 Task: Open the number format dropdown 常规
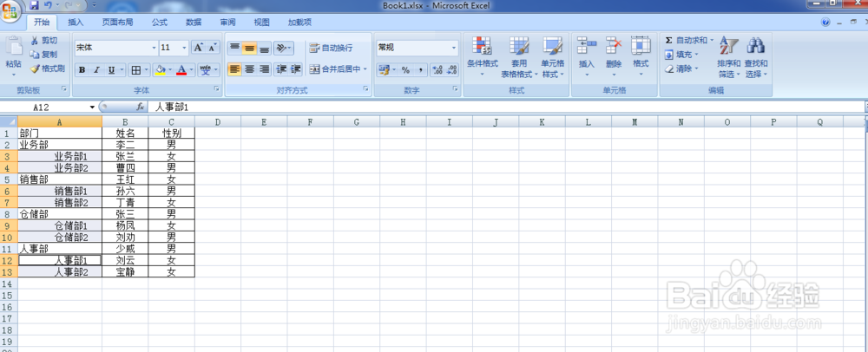pos(454,48)
